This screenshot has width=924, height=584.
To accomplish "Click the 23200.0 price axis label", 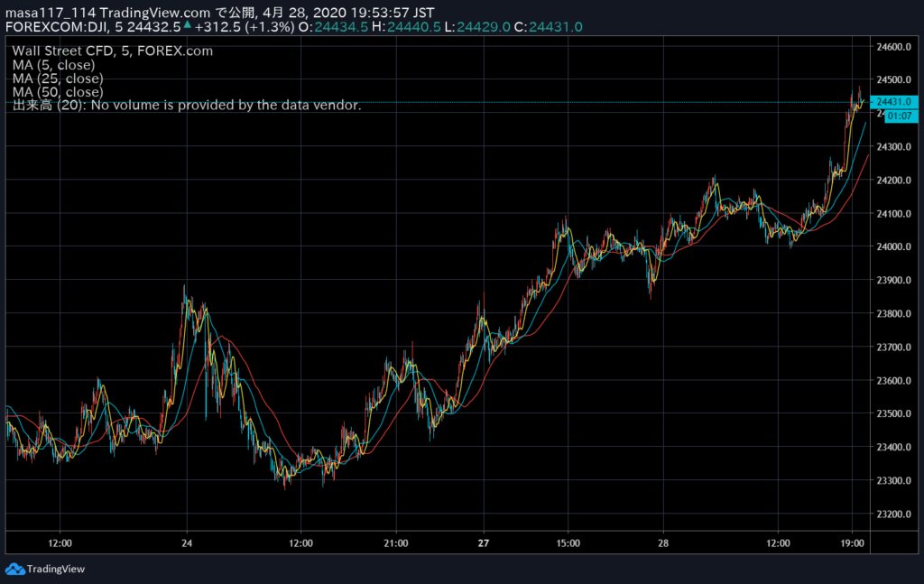I will [x=893, y=514].
